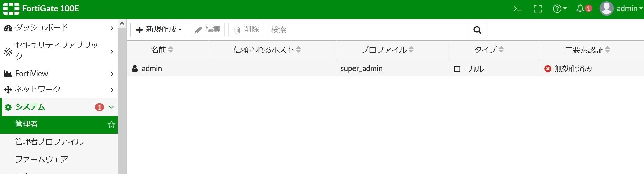Open the admin user dropdown

pos(621,9)
